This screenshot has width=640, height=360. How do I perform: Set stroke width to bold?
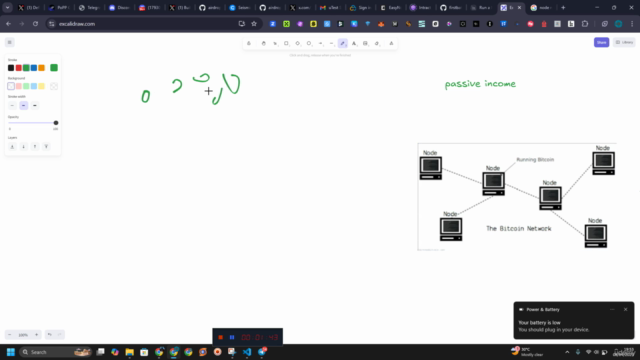[24, 106]
